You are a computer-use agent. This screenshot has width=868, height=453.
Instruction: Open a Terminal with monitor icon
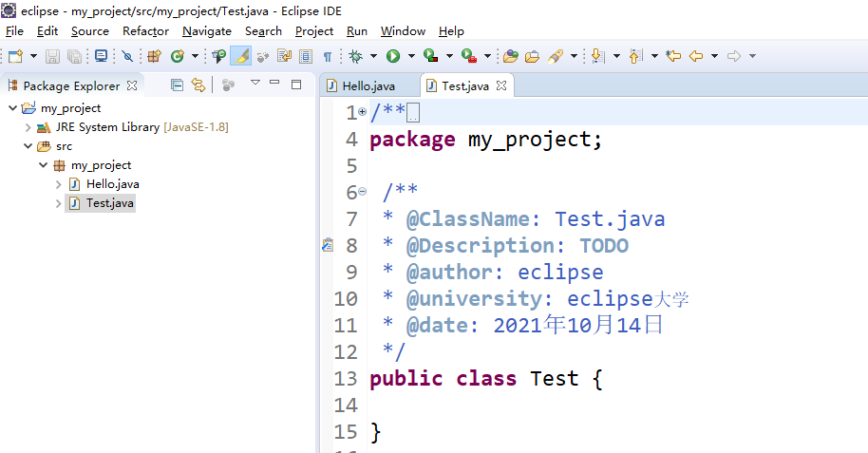coord(101,56)
